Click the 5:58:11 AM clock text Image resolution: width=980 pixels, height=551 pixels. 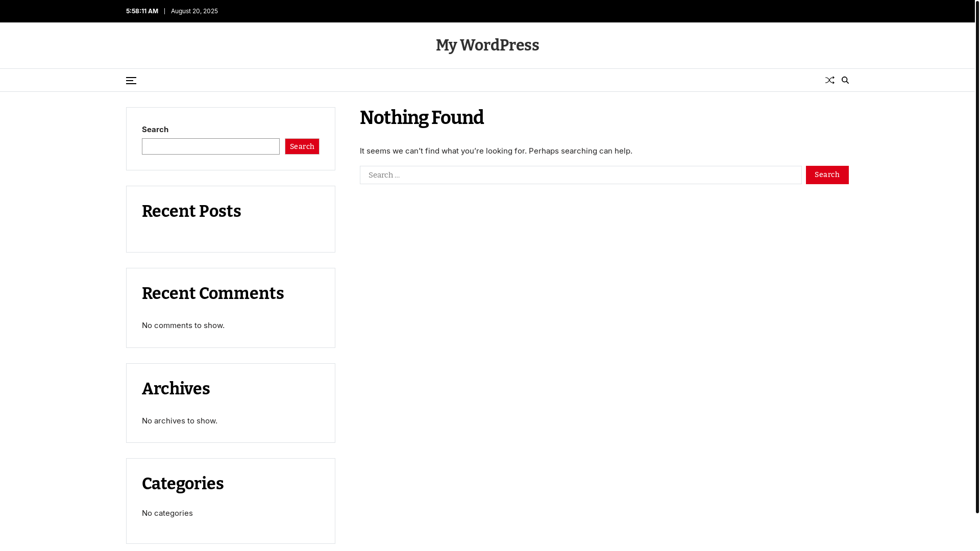tap(142, 11)
